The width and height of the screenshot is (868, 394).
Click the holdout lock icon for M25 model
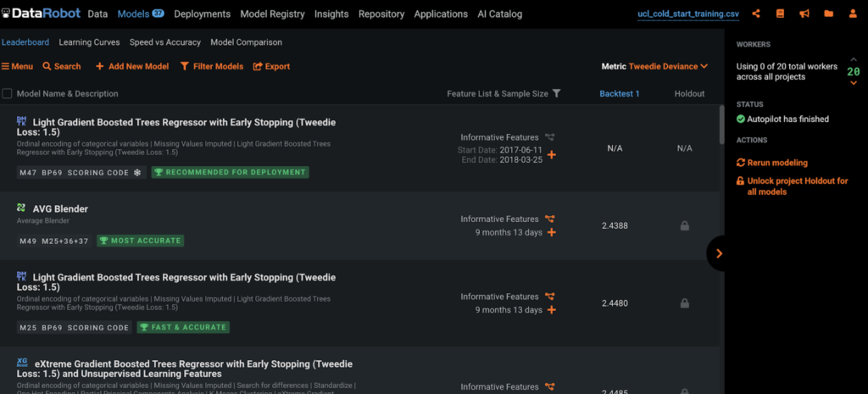685,303
